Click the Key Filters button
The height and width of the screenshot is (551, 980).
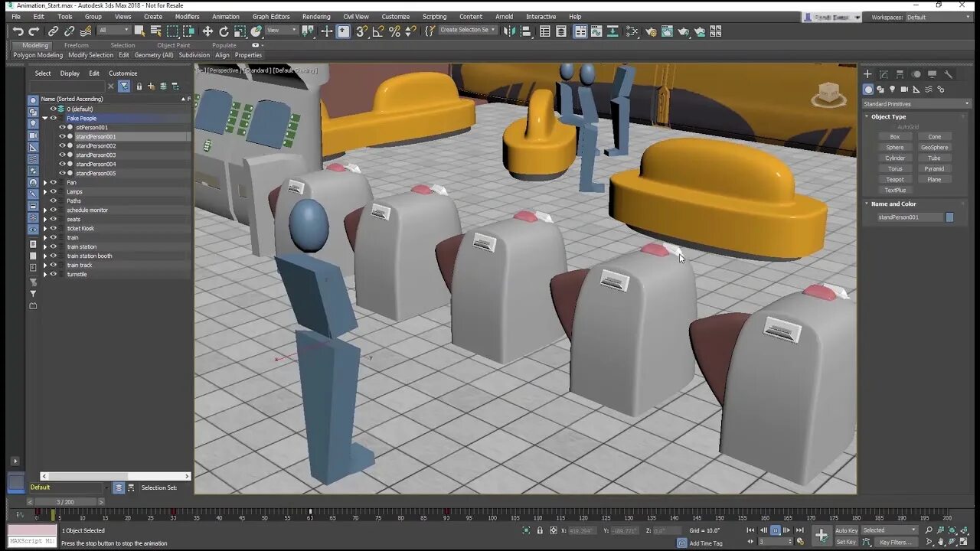[895, 542]
